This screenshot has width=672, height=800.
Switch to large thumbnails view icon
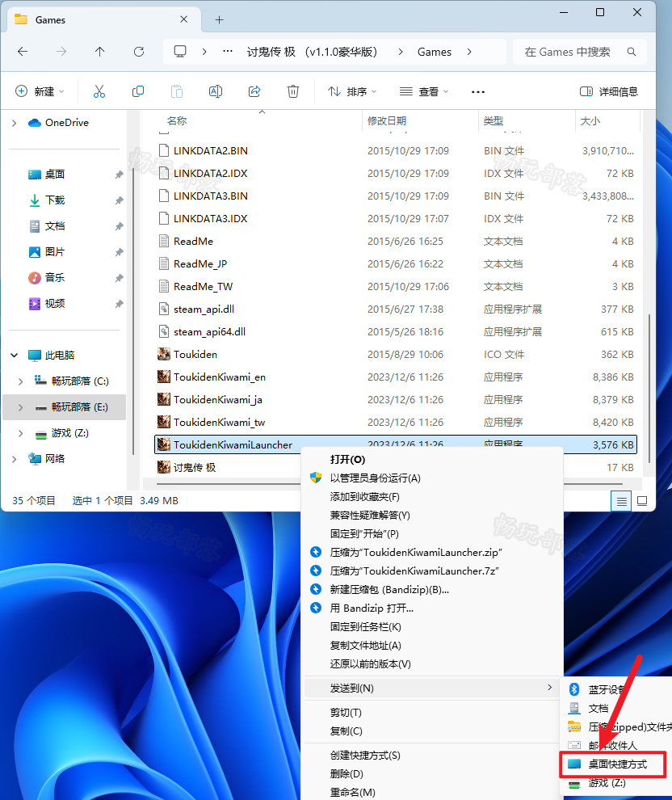[x=642, y=501]
